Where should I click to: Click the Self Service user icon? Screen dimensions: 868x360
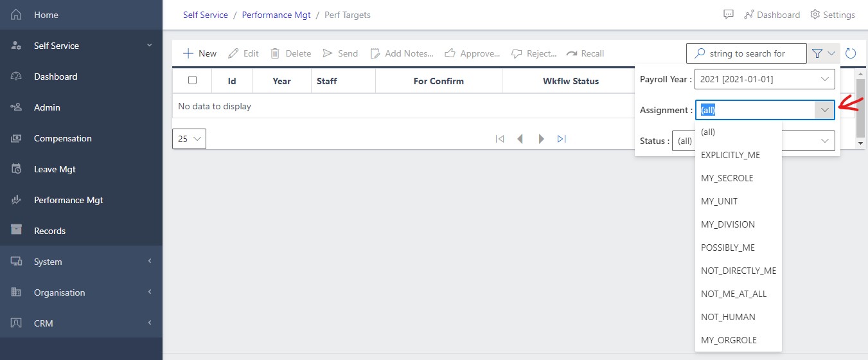(x=17, y=46)
